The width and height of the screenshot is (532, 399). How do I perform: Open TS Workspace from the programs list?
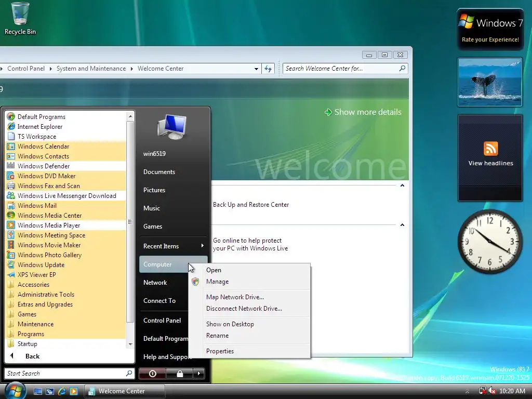(37, 137)
